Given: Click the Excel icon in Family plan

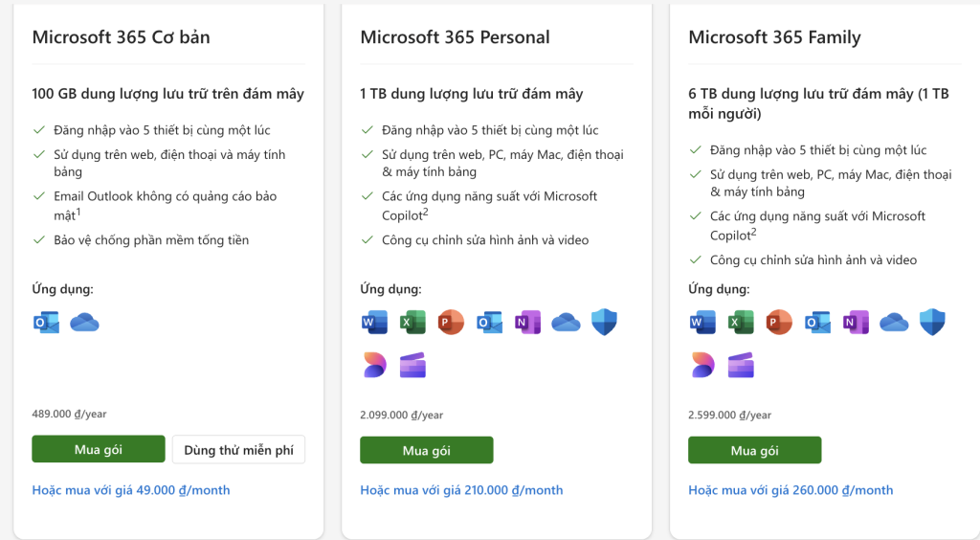Looking at the screenshot, I should [x=741, y=323].
